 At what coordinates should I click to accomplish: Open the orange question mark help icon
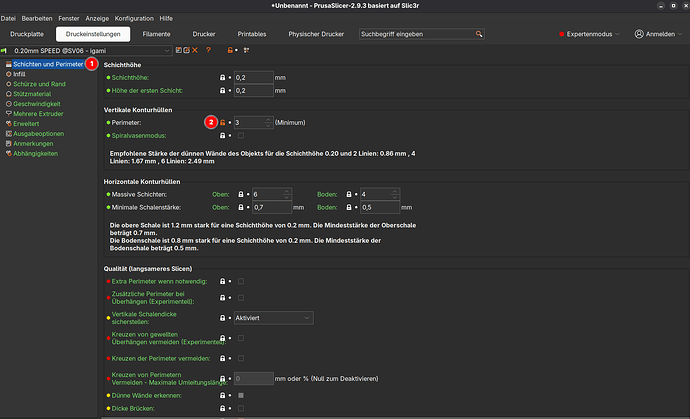coord(209,50)
